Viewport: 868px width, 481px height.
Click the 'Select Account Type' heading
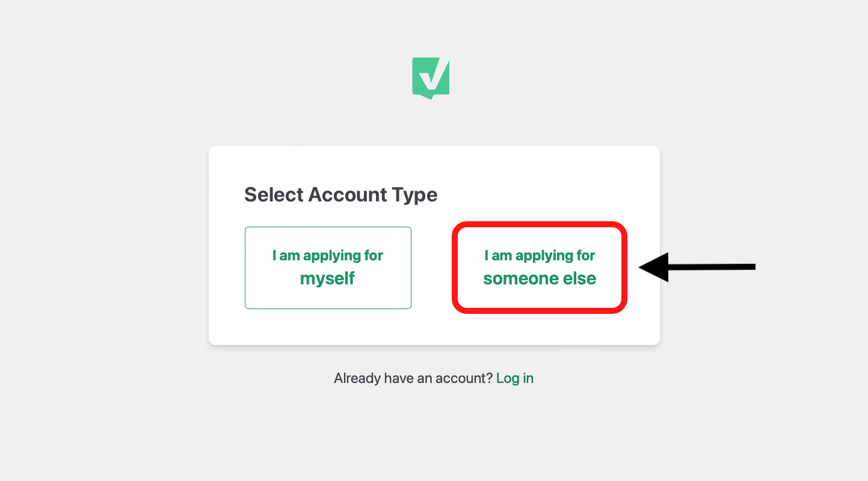click(340, 194)
